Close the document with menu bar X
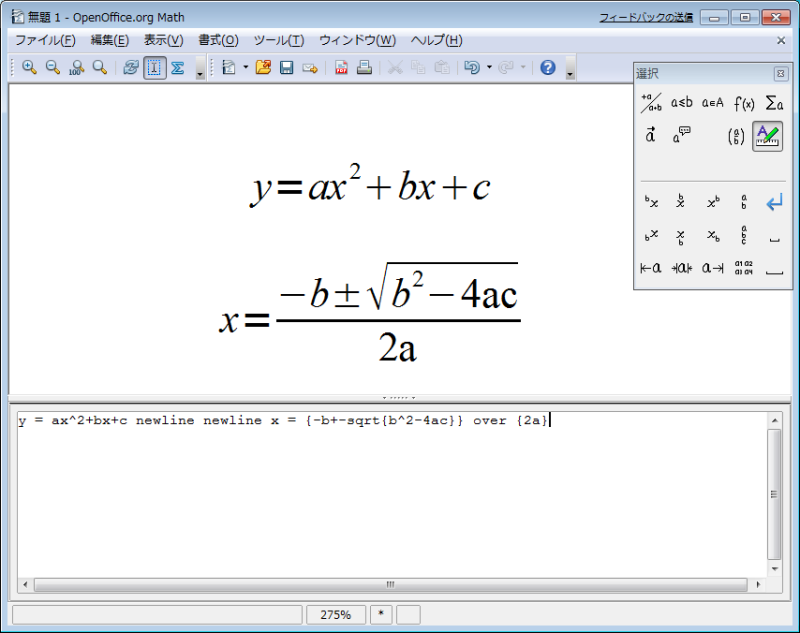800x633 pixels. pyautogui.click(x=781, y=40)
